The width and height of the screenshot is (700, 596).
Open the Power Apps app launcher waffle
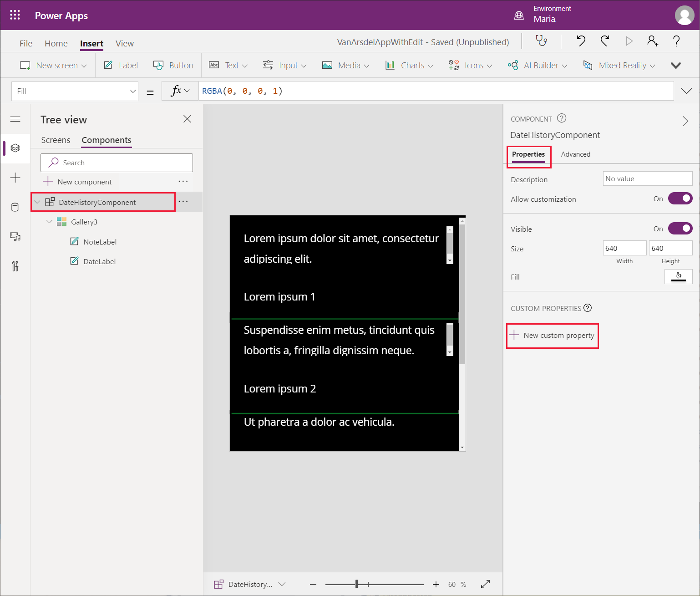point(15,15)
